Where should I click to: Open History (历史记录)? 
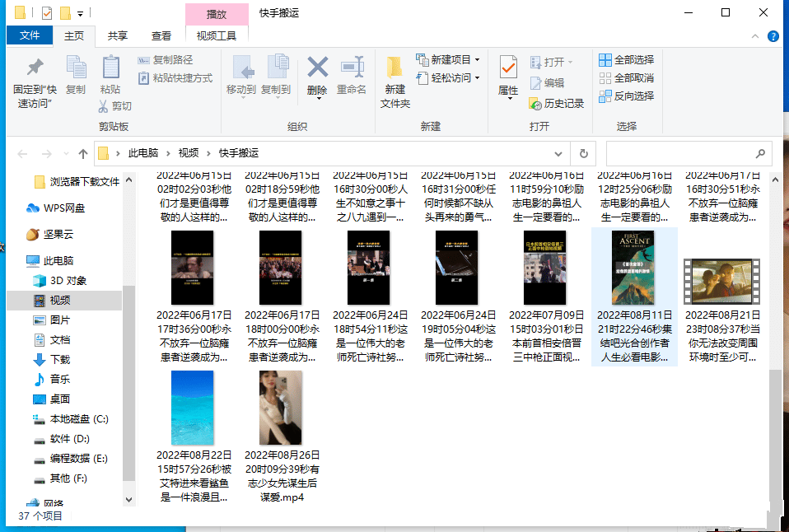(x=557, y=104)
